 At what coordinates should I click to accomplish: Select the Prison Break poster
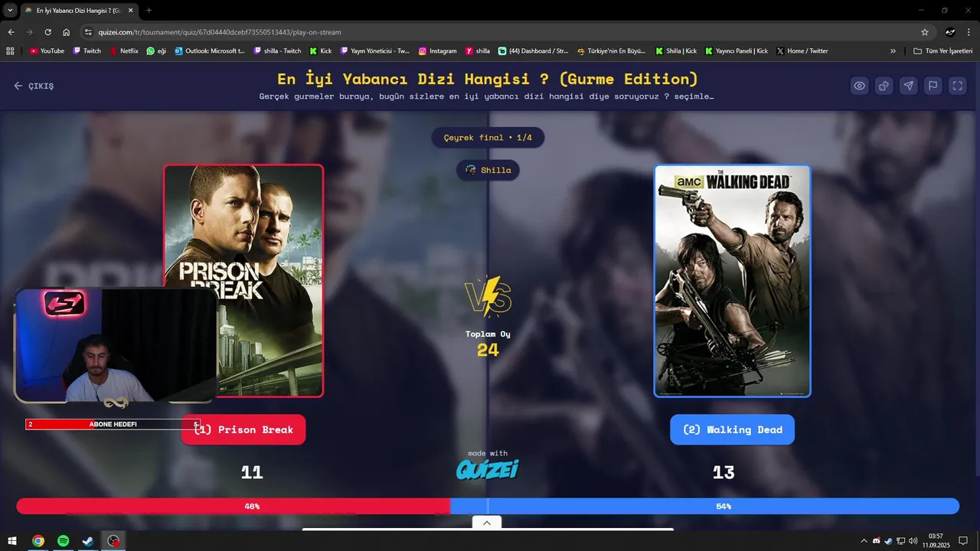click(243, 281)
